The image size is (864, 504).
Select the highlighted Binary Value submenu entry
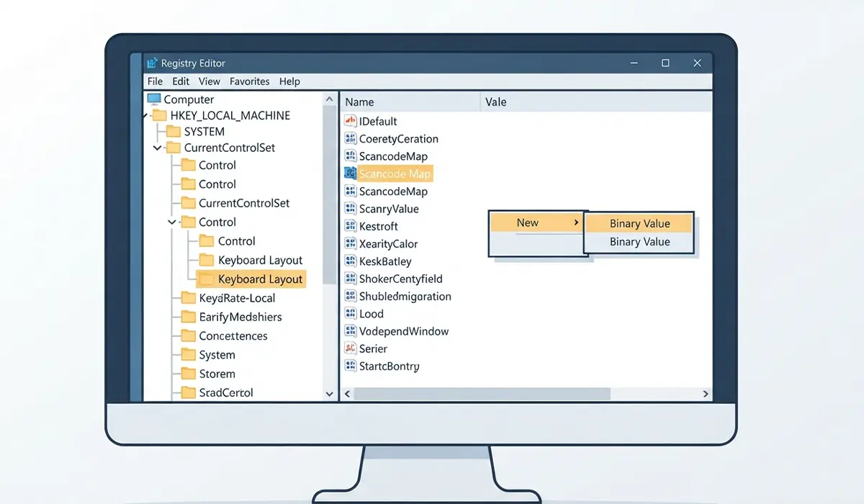(639, 224)
